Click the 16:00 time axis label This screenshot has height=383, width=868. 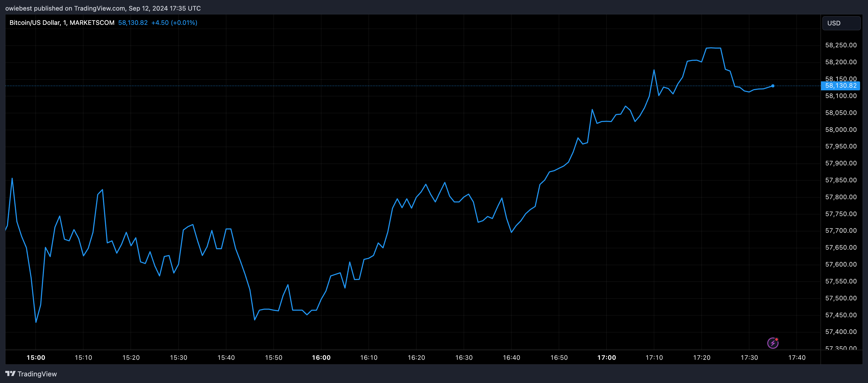click(321, 357)
